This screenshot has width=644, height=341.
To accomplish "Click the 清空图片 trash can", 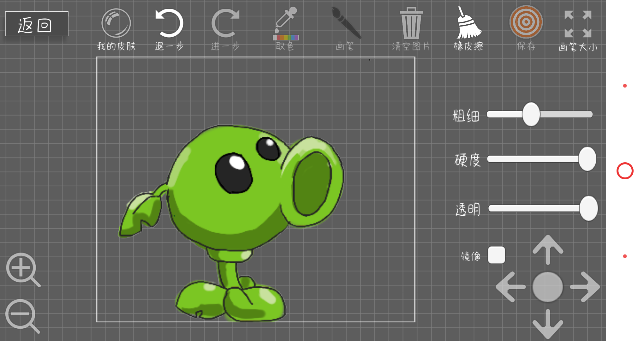I will [411, 29].
